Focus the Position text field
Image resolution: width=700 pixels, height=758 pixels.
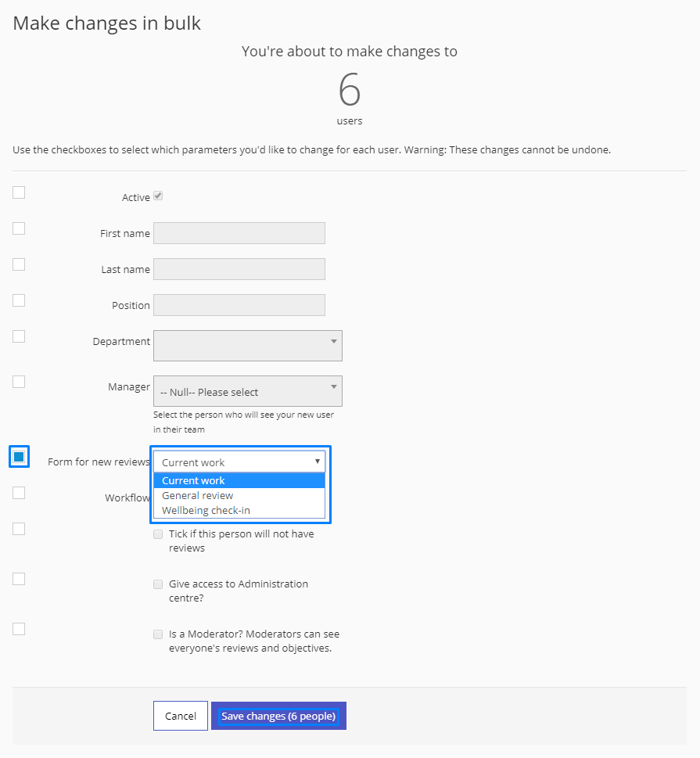(x=239, y=305)
